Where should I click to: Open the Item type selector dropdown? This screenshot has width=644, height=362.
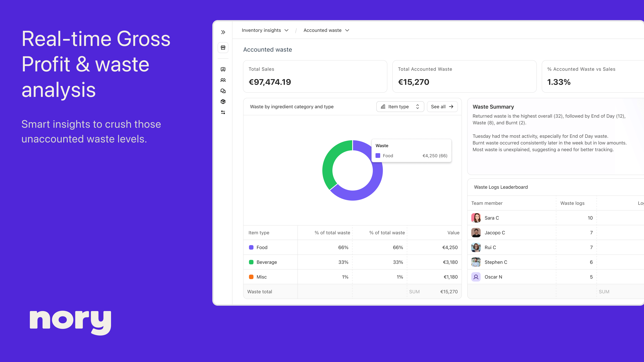(400, 107)
